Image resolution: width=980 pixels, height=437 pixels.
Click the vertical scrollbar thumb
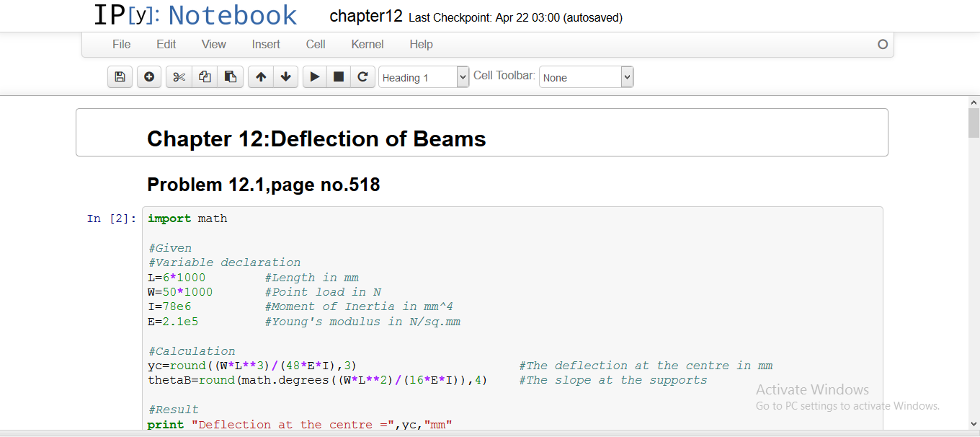(974, 123)
